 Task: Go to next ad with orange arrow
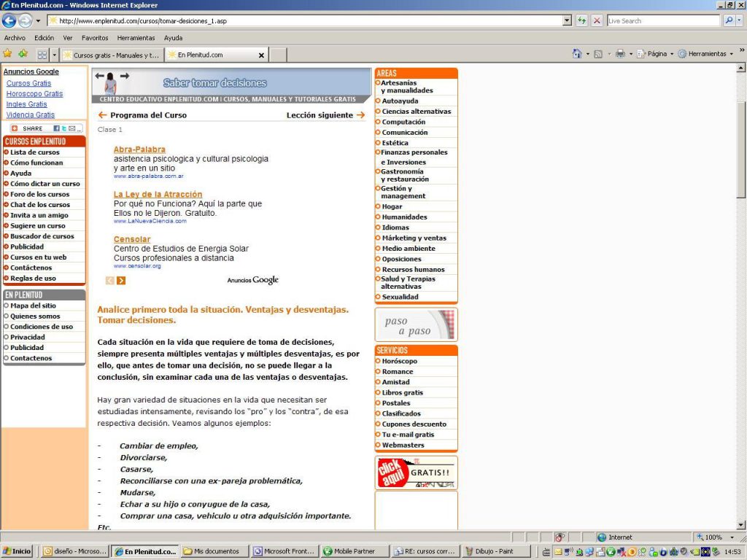pyautogui.click(x=121, y=281)
